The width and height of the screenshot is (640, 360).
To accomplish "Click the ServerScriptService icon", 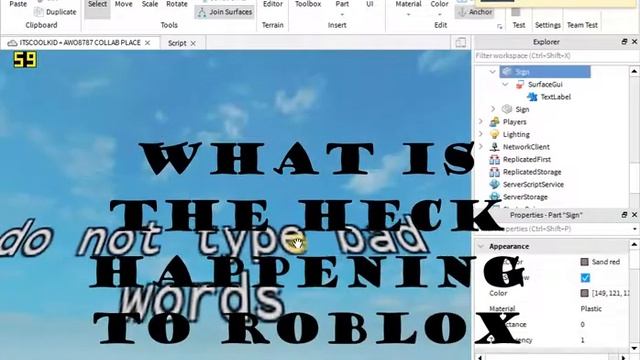I will (494, 184).
